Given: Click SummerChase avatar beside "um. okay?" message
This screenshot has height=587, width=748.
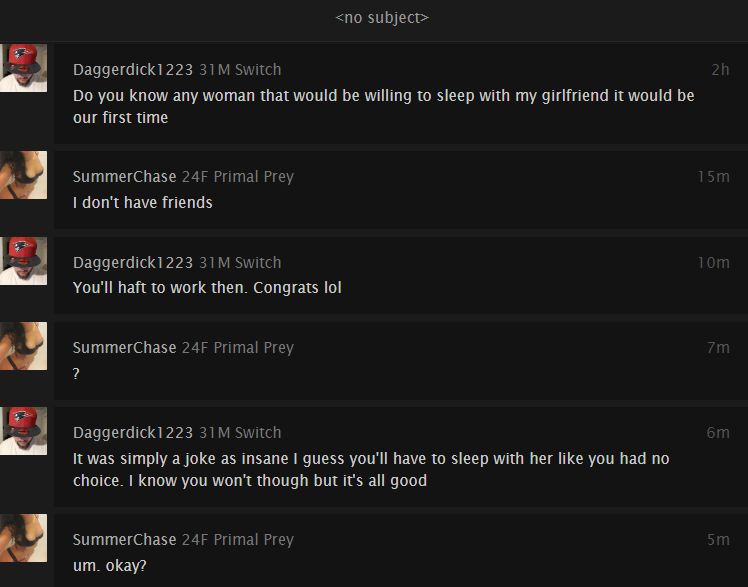Looking at the screenshot, I should tap(23, 538).
